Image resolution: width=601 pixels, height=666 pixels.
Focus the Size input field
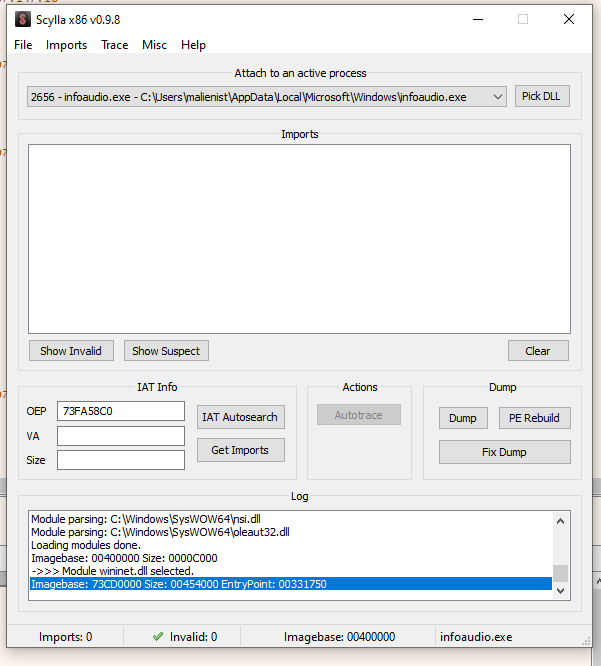coord(121,460)
